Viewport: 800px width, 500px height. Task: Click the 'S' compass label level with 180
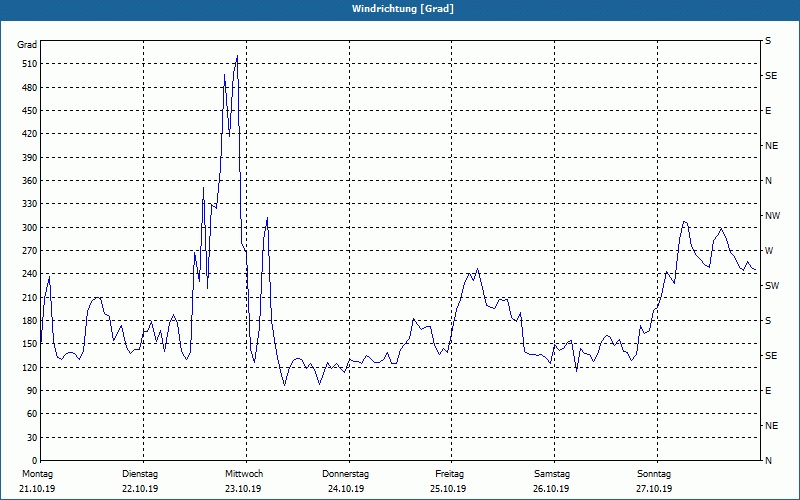768,321
